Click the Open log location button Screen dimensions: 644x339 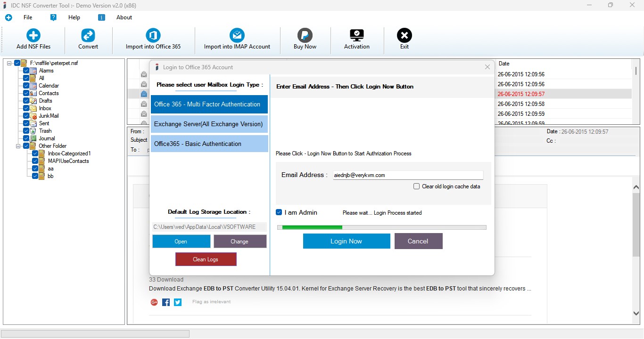pos(181,242)
